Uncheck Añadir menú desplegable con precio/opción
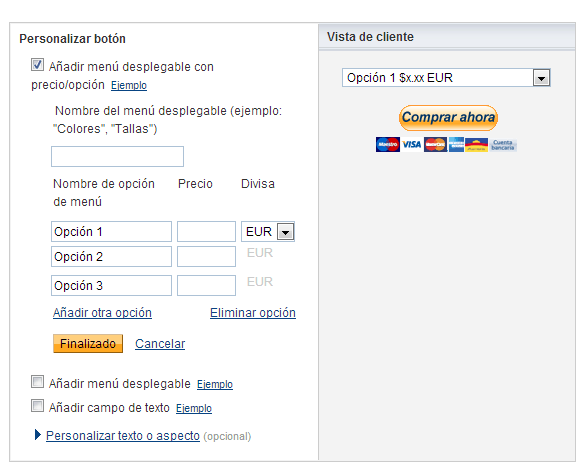The image size is (583, 474). [x=37, y=65]
